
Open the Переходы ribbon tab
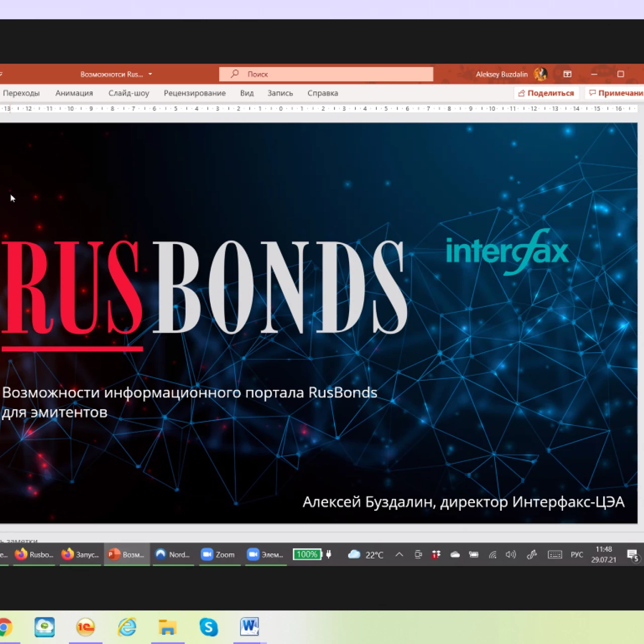(x=20, y=93)
